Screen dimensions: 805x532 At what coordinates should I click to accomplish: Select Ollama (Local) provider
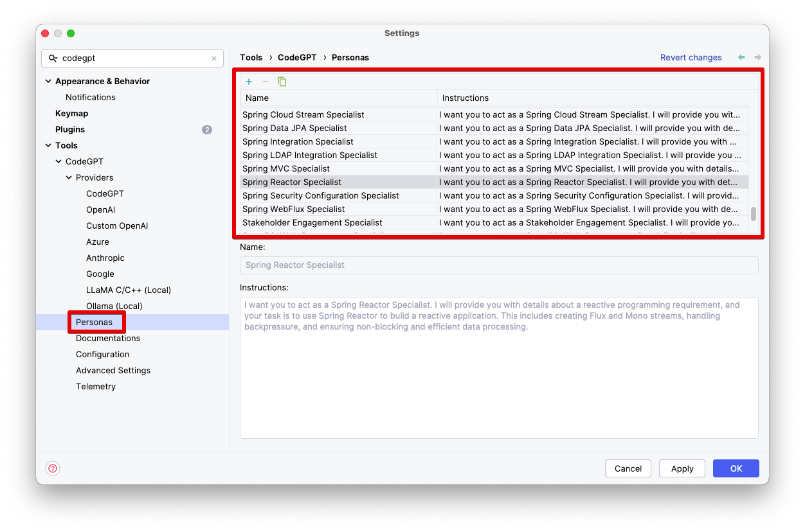[x=114, y=306]
